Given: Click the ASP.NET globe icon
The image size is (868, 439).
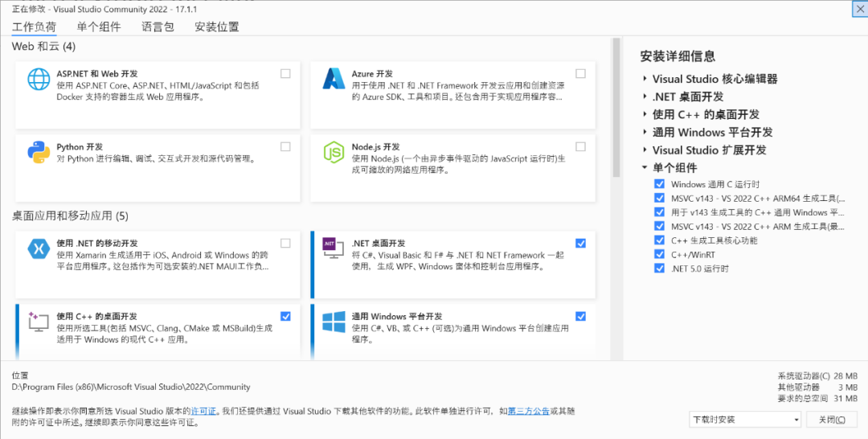Looking at the screenshot, I should coord(39,79).
